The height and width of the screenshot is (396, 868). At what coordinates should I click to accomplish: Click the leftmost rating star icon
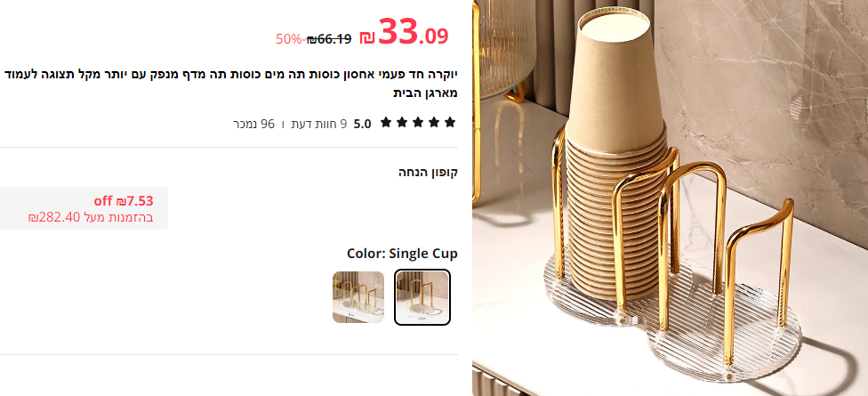pyautogui.click(x=386, y=123)
